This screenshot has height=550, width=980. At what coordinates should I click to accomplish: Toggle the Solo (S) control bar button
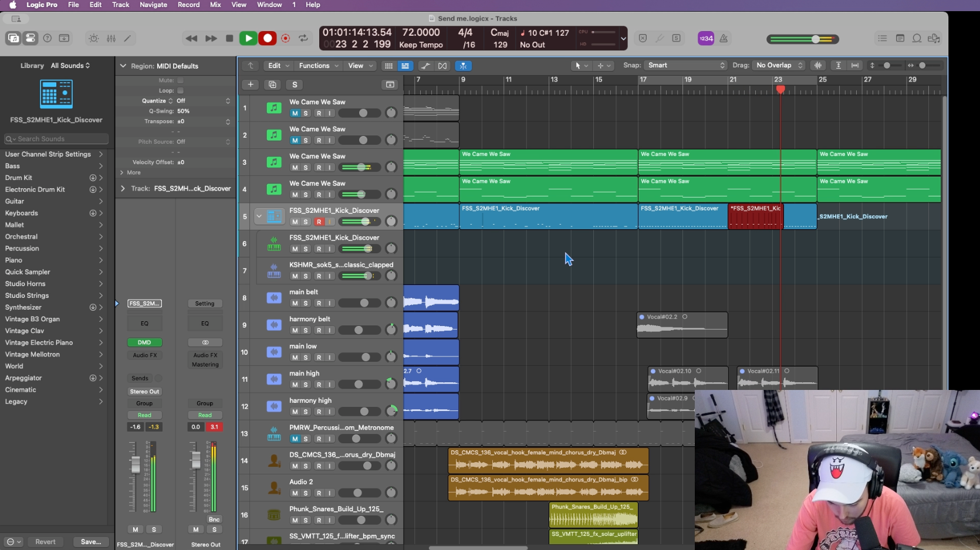click(676, 38)
